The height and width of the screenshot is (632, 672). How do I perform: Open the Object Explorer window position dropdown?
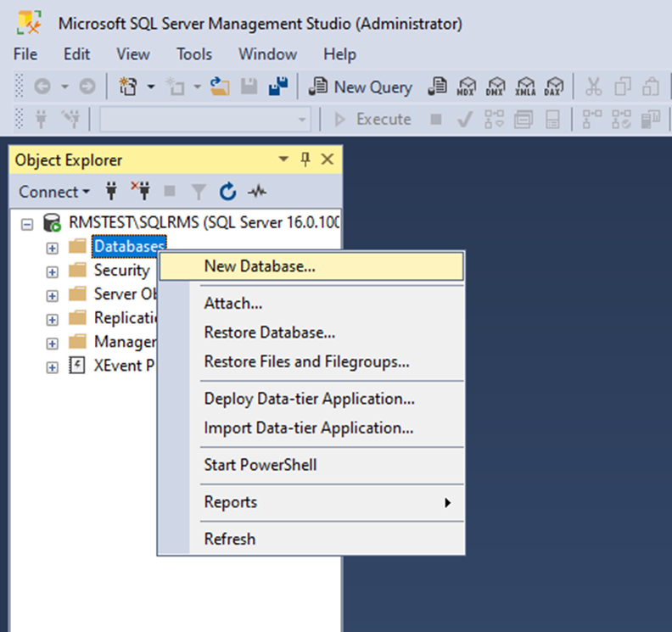(x=283, y=159)
